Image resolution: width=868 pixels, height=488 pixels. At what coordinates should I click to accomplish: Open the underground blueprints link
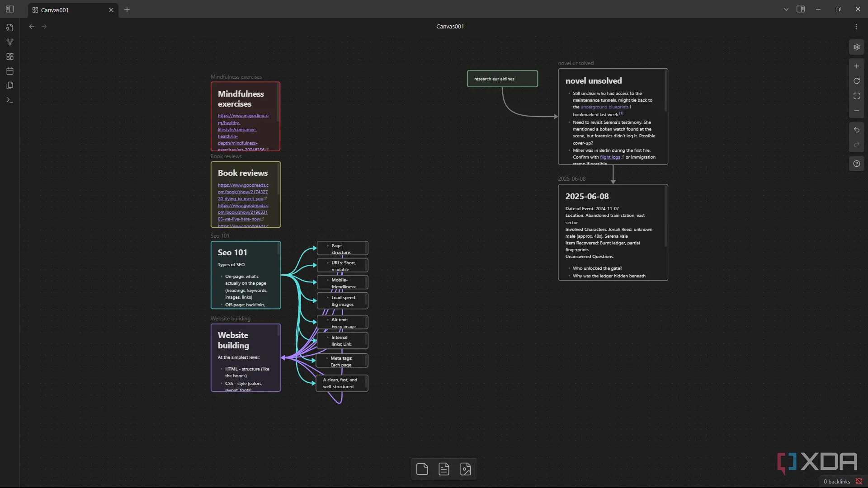click(604, 107)
